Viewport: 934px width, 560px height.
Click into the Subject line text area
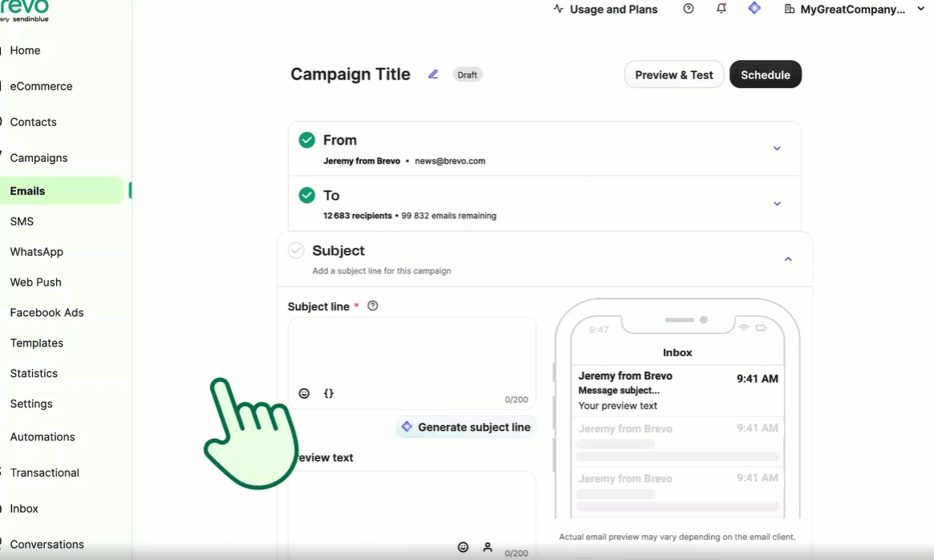(x=412, y=363)
